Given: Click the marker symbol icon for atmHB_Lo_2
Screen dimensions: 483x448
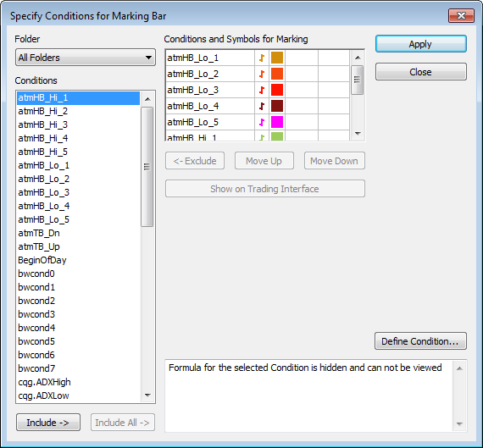Looking at the screenshot, I should (262, 74).
